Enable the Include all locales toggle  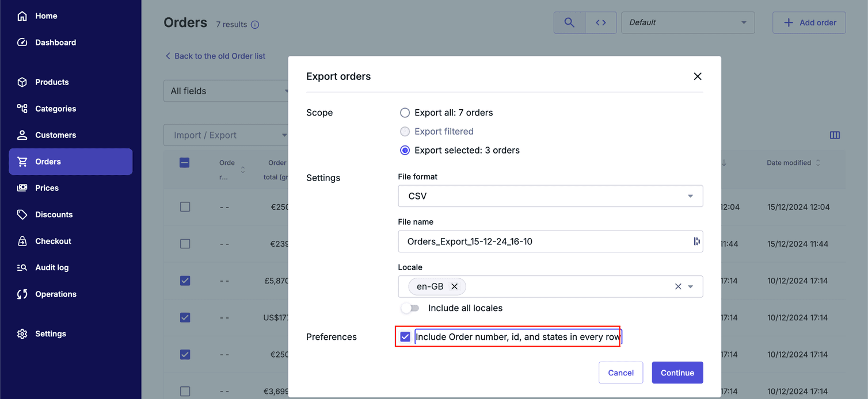tap(410, 308)
